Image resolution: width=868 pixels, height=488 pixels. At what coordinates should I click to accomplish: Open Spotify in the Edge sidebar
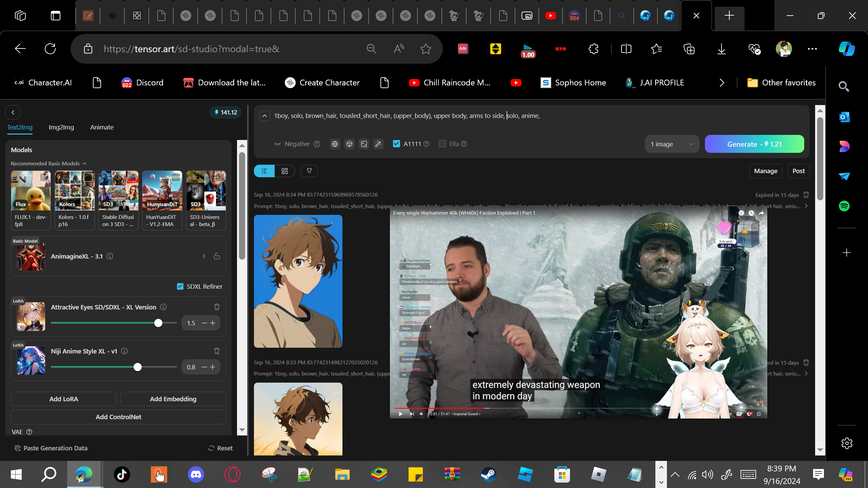844,206
